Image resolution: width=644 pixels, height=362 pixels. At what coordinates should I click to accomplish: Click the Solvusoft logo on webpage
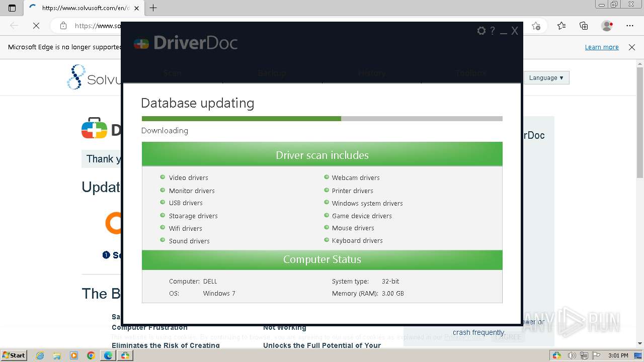(x=94, y=77)
